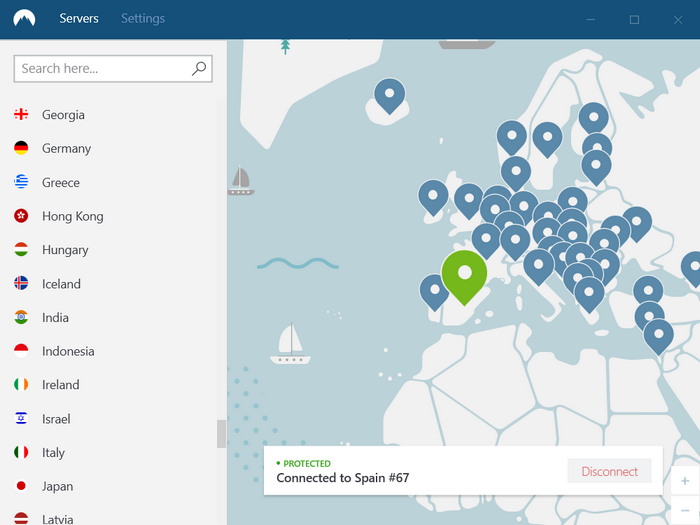Select Japan flag icon

21,486
